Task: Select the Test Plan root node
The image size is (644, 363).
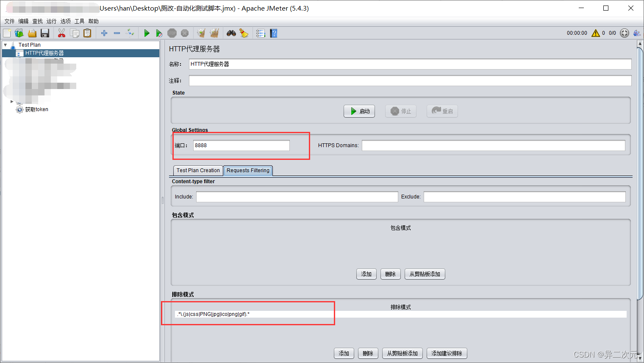Action: 30,45
